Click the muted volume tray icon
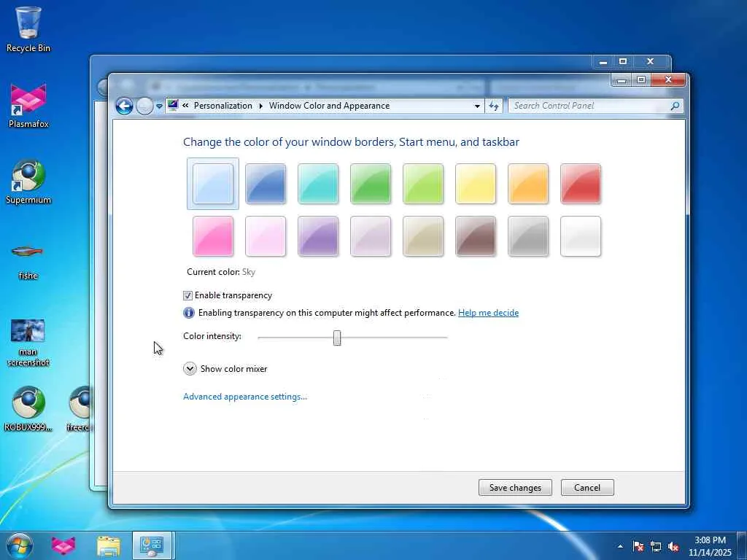 673,546
